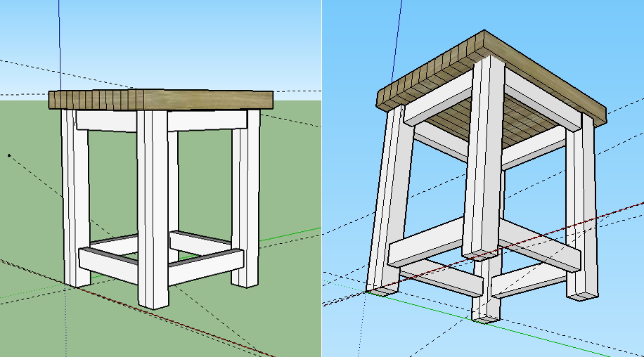This screenshot has width=644, height=357.
Task: Select the front center leg in left view
Action: coord(153,209)
